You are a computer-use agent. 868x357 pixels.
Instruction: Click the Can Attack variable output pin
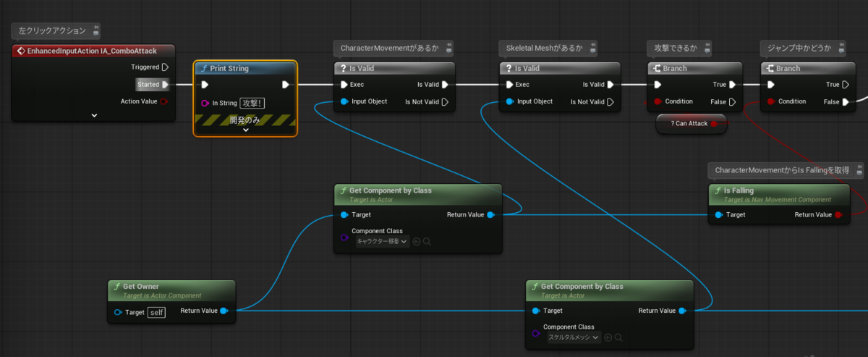[714, 124]
